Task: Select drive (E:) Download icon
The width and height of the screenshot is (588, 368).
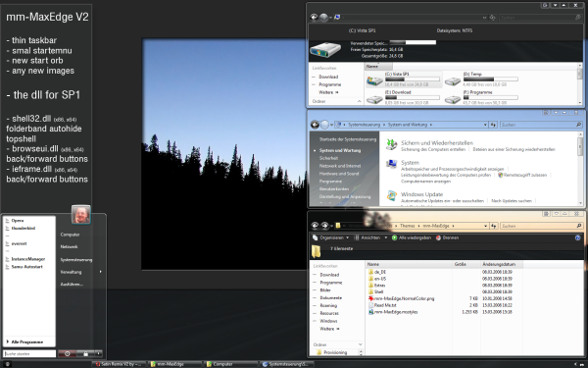Action: point(374,99)
